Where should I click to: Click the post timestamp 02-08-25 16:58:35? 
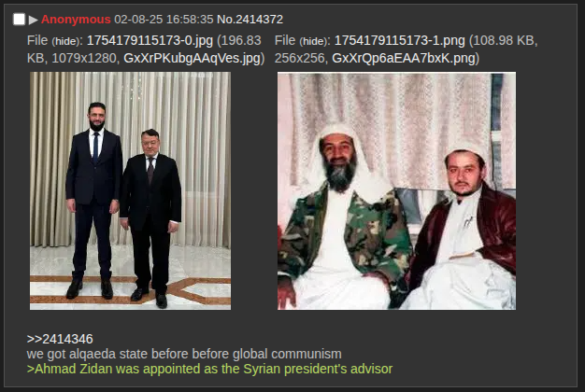click(164, 20)
